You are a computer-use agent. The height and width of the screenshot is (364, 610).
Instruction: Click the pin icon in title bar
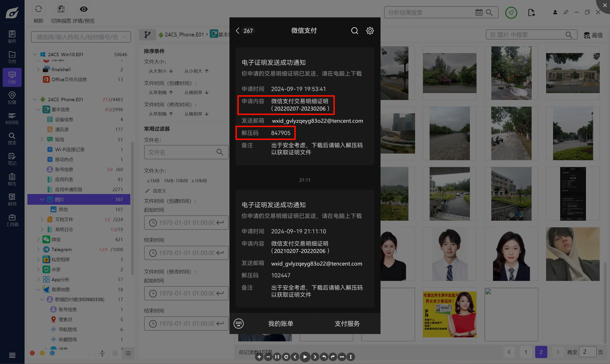(x=566, y=12)
